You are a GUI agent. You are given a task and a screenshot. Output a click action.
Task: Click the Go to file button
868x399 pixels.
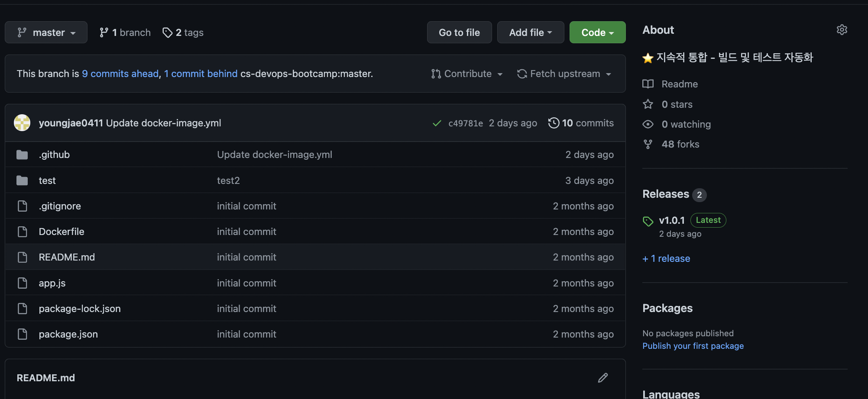click(x=459, y=32)
